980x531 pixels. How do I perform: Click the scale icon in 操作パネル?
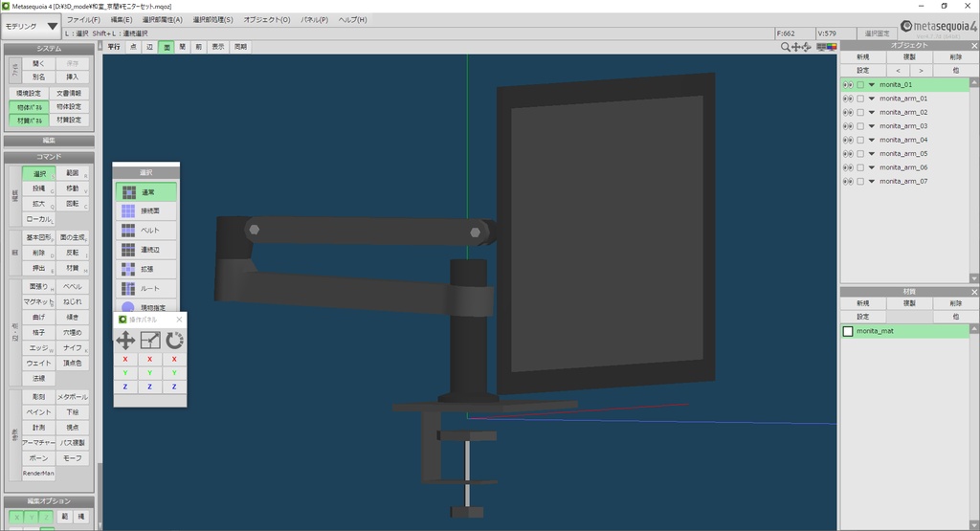150,341
